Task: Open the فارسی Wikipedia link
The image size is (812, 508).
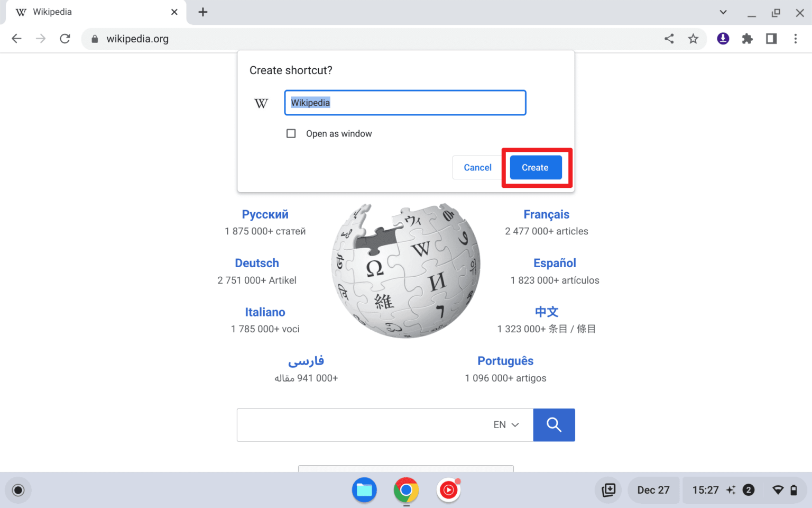Action: [x=306, y=361]
